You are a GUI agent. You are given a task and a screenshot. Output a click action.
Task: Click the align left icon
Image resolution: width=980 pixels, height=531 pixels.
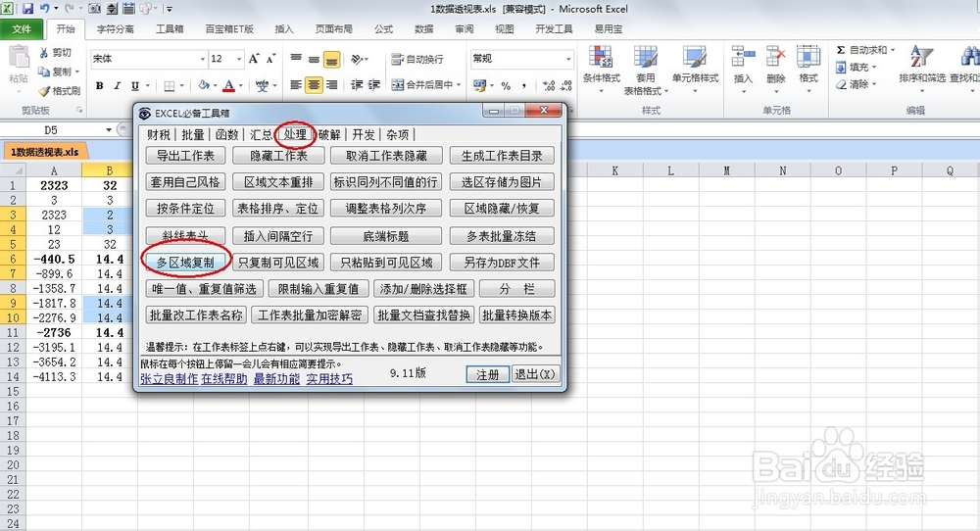click(x=296, y=85)
